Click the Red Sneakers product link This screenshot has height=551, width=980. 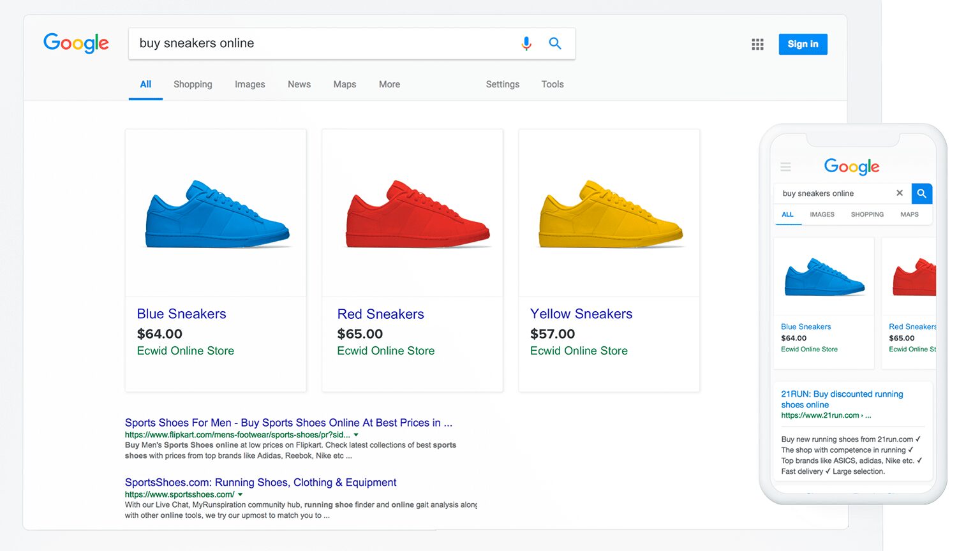point(380,314)
